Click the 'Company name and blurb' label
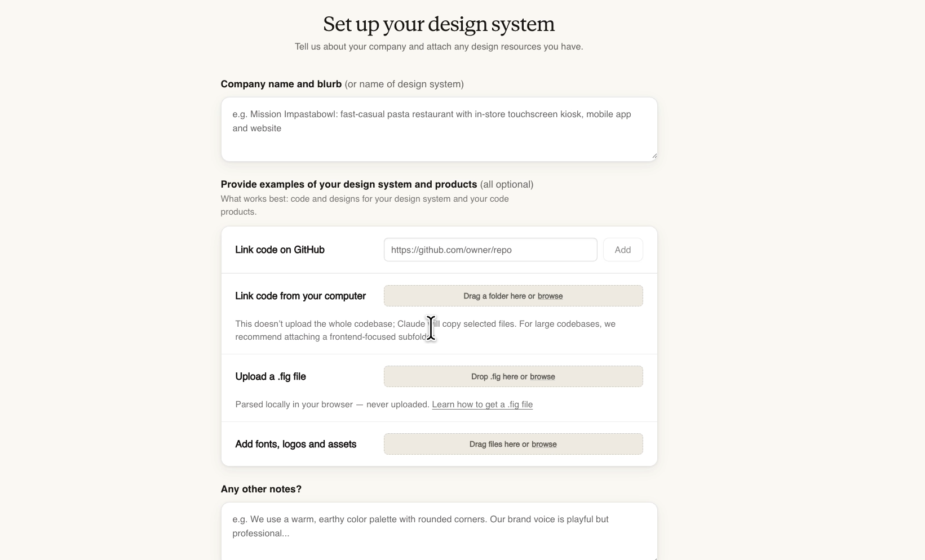Screen dimensions: 925x560 [281, 83]
